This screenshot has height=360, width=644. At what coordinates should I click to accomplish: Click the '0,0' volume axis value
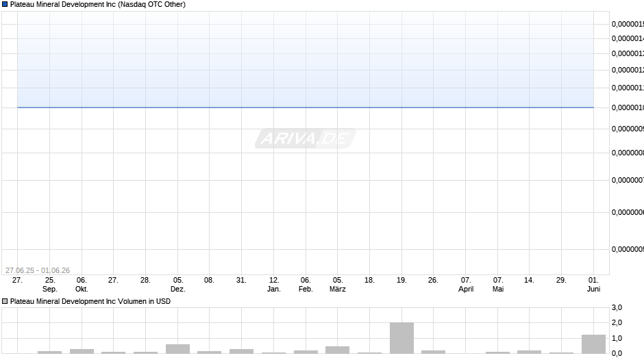pos(617,353)
